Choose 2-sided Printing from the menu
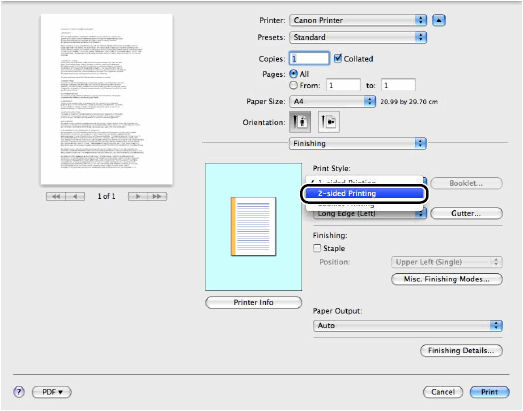This screenshot has width=523, height=411. (364, 193)
